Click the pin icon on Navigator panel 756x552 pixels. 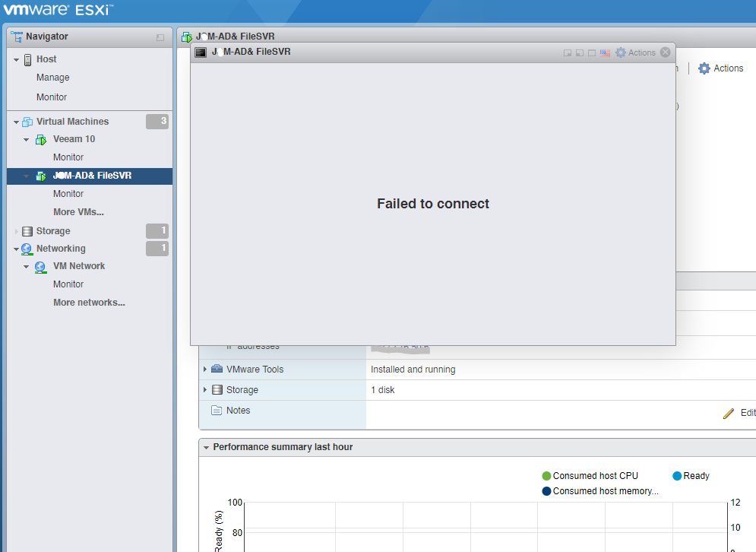click(160, 36)
